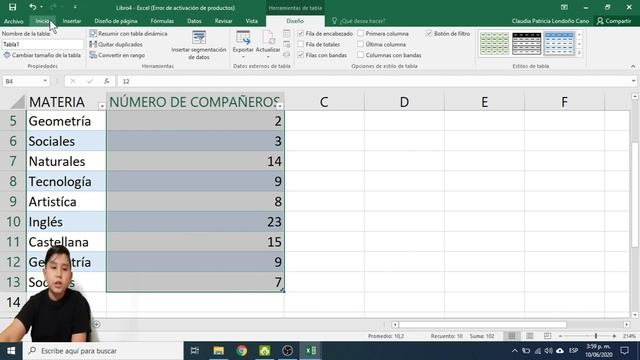Open the Exportar dropdown arrow
Image resolution: width=640 pixels, height=360 pixels.
pos(243,57)
